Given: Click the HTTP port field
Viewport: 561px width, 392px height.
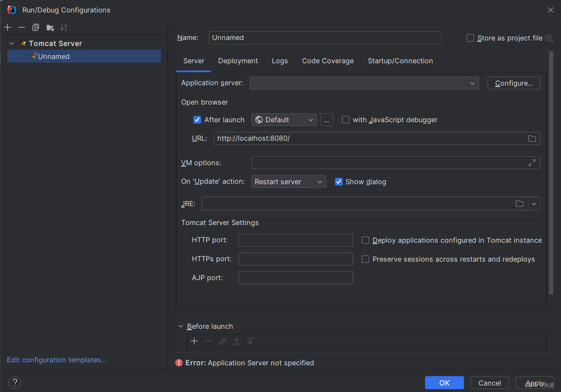Looking at the screenshot, I should click(x=296, y=240).
